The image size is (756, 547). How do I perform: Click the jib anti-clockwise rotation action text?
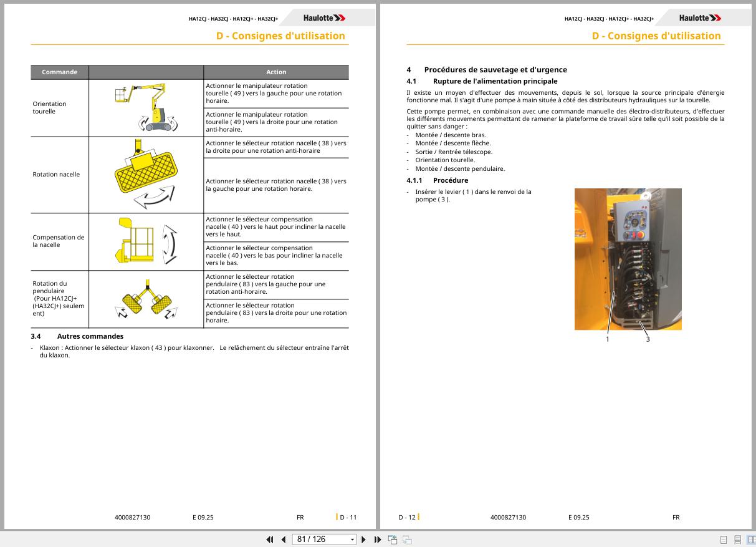[266, 284]
